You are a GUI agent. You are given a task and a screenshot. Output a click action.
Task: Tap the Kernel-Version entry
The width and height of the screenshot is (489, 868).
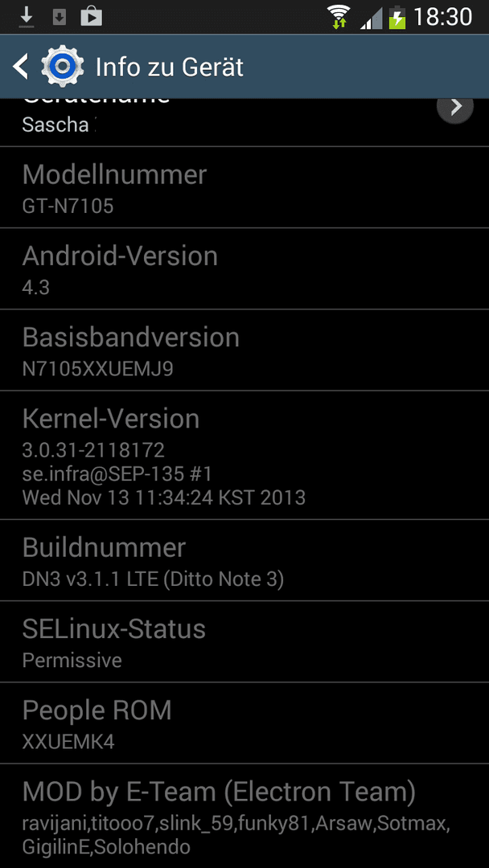[x=244, y=456]
